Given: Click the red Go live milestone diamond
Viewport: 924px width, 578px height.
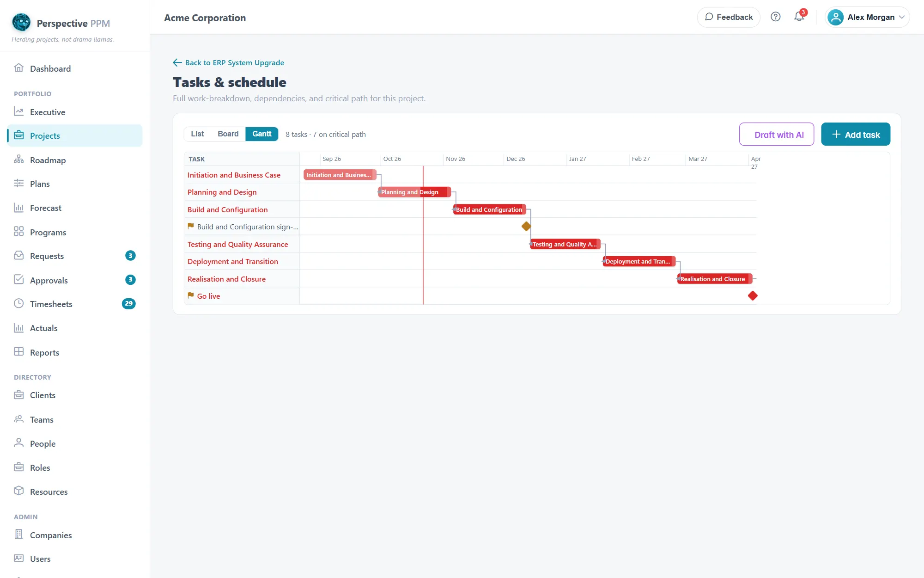Looking at the screenshot, I should pos(753,296).
